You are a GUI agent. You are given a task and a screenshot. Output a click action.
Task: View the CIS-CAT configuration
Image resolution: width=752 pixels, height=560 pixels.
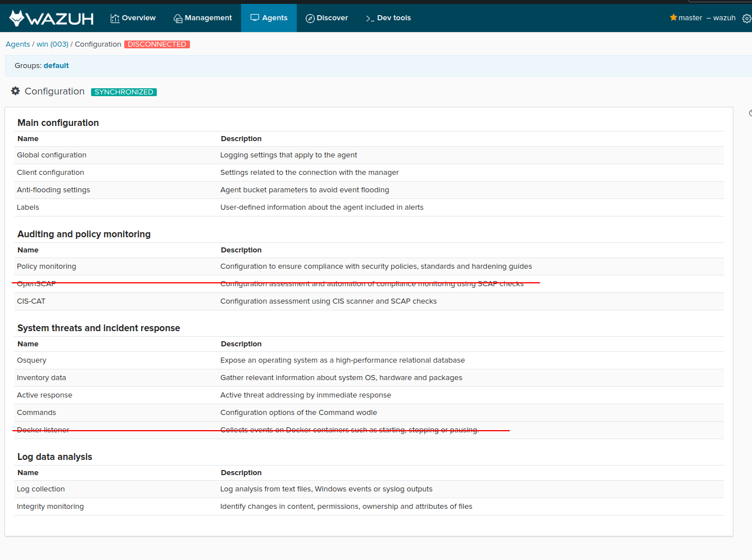tap(31, 301)
